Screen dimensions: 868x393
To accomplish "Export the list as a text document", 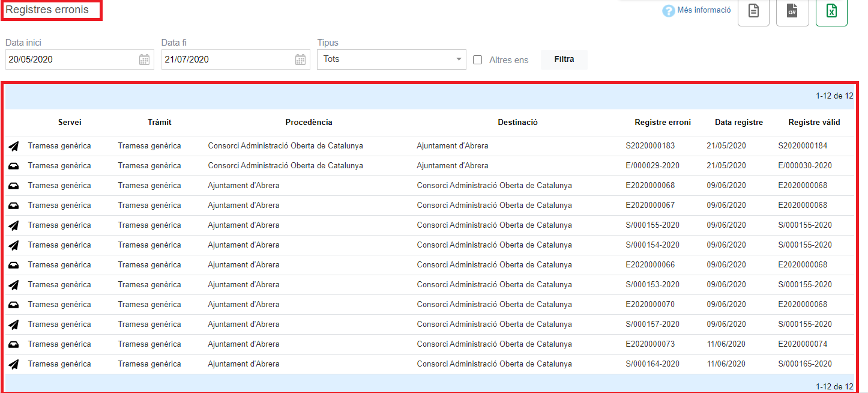I will (x=753, y=11).
